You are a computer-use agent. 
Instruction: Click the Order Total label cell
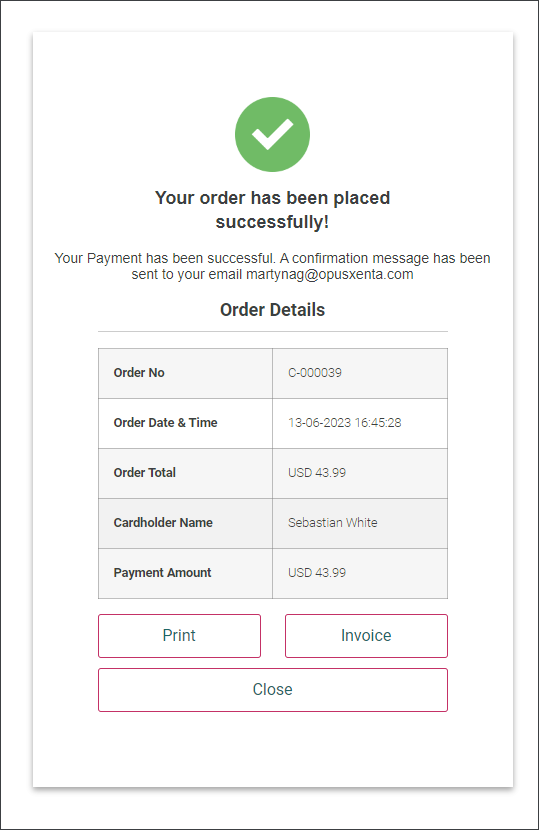[x=185, y=473]
